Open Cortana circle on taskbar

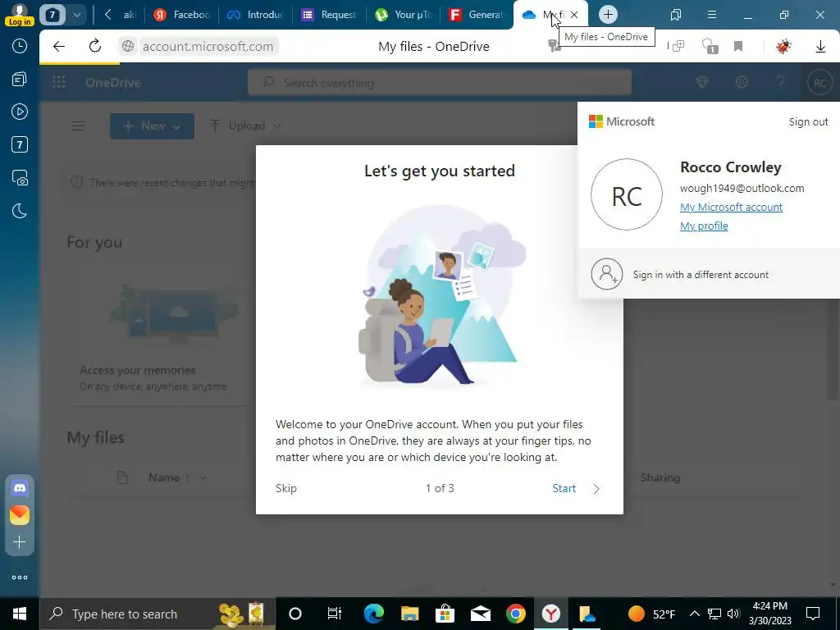click(x=295, y=614)
